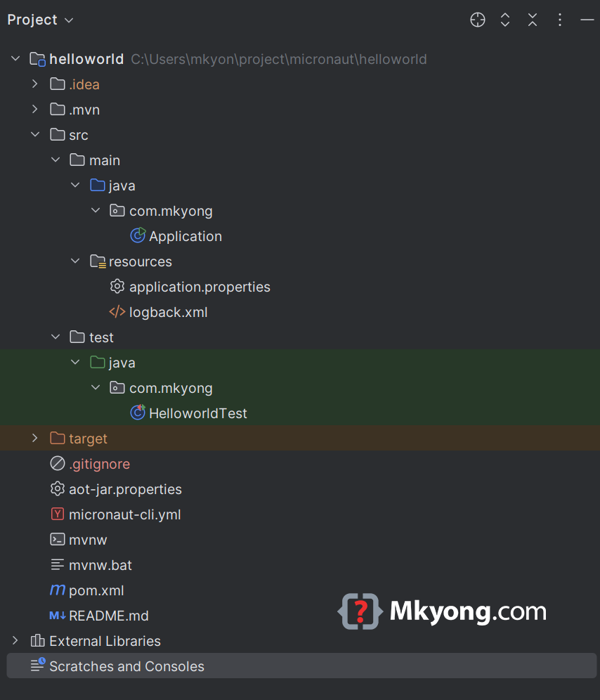Viewport: 600px width, 700px height.
Task: Click the Select Opened File crosshair icon
Action: [x=478, y=20]
